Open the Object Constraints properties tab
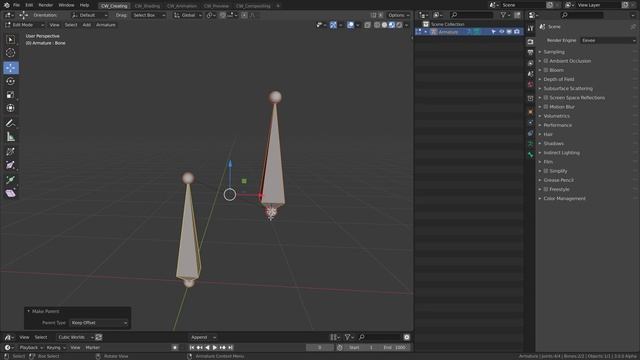Screen dimensions: 640x360 (x=530, y=133)
